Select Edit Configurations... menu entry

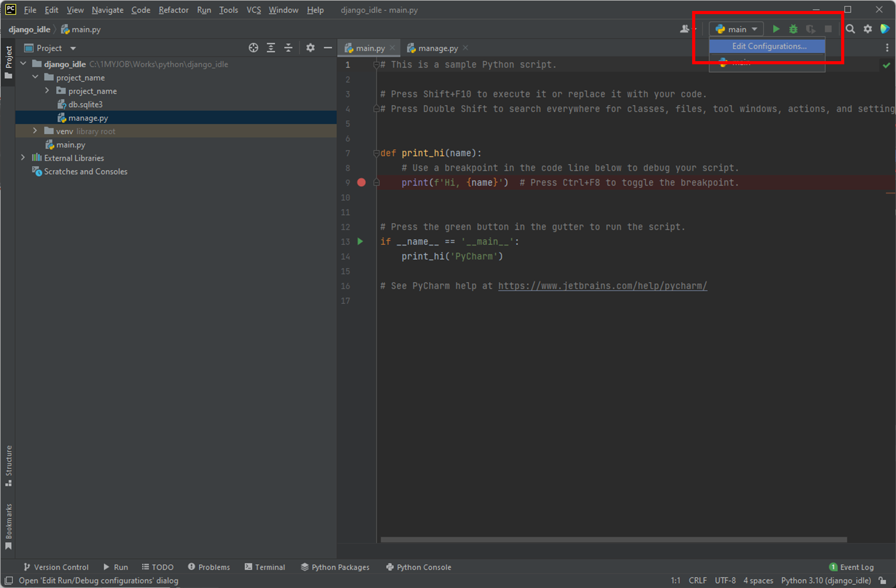tap(767, 46)
